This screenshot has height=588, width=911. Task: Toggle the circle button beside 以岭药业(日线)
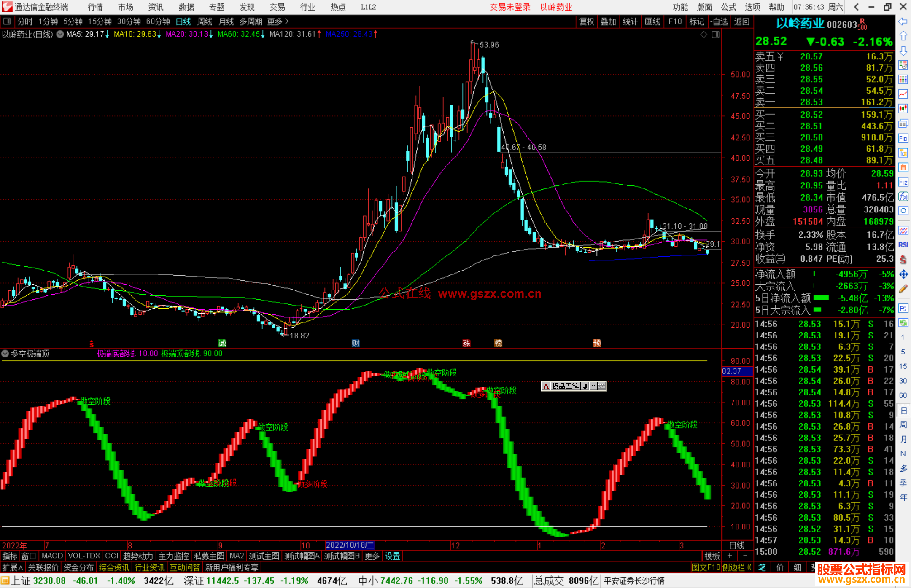(x=60, y=34)
